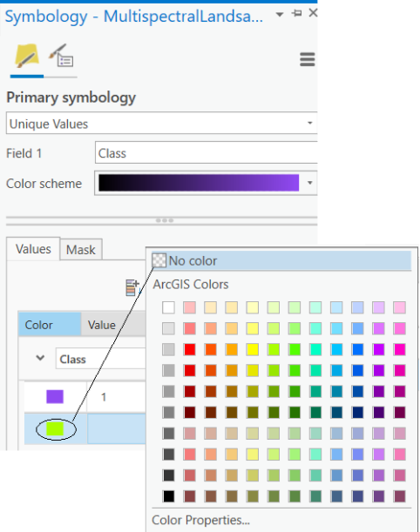Open the pane options down-arrow in title bar
Viewport: 420px width, 532px height.
280,14
